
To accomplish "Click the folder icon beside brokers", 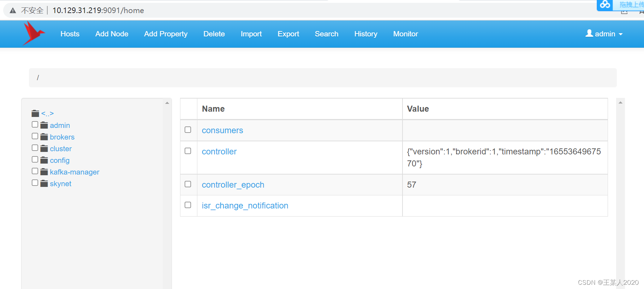I will coord(44,137).
